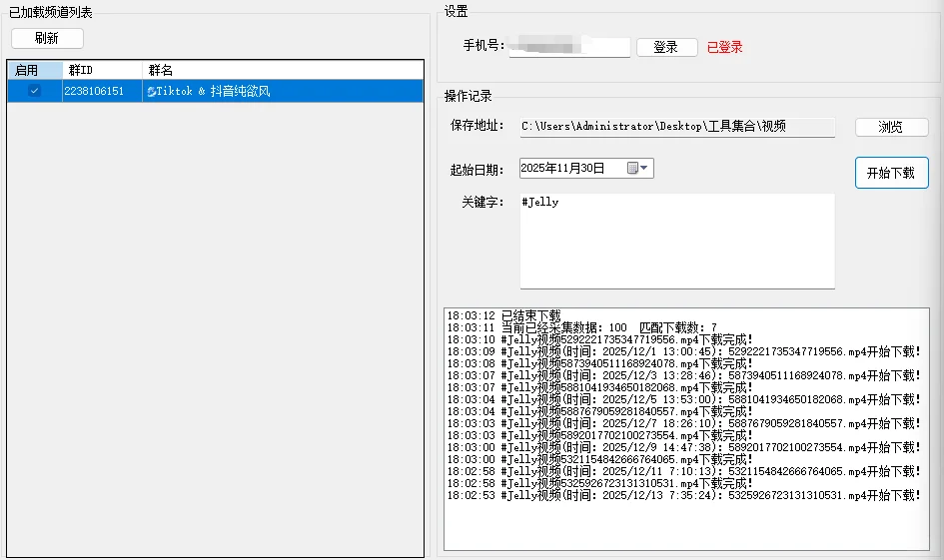Image resolution: width=944 pixels, height=560 pixels.
Task: Click log line dated 2025/12/11 7:10:13
Action: click(684, 471)
